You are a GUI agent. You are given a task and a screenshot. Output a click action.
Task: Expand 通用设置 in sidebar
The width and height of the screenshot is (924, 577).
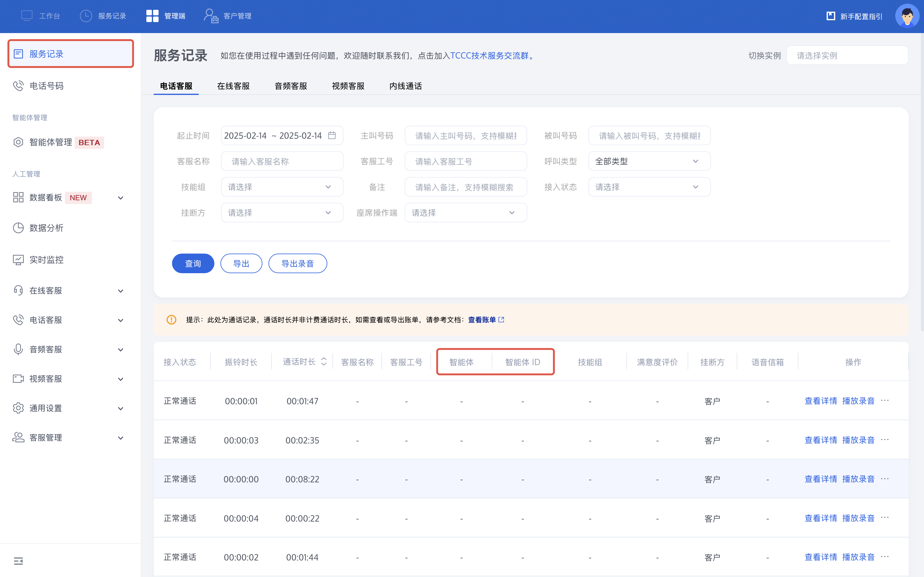pos(121,408)
